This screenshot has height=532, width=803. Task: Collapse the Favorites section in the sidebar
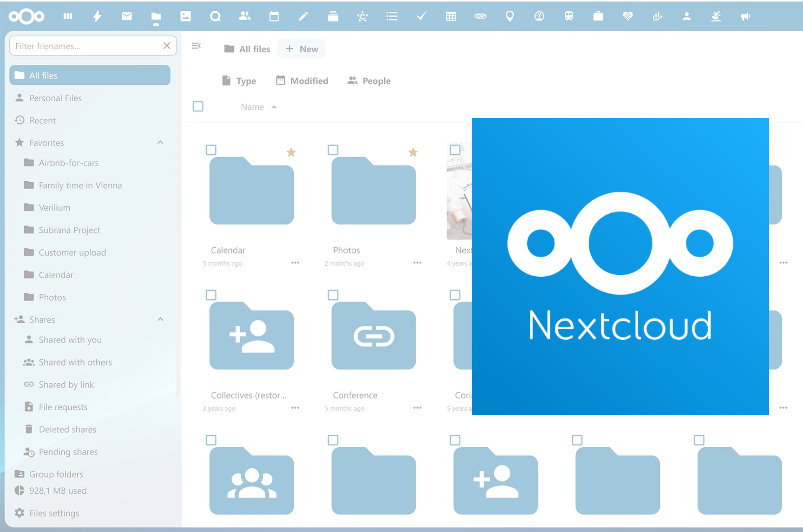(x=160, y=142)
